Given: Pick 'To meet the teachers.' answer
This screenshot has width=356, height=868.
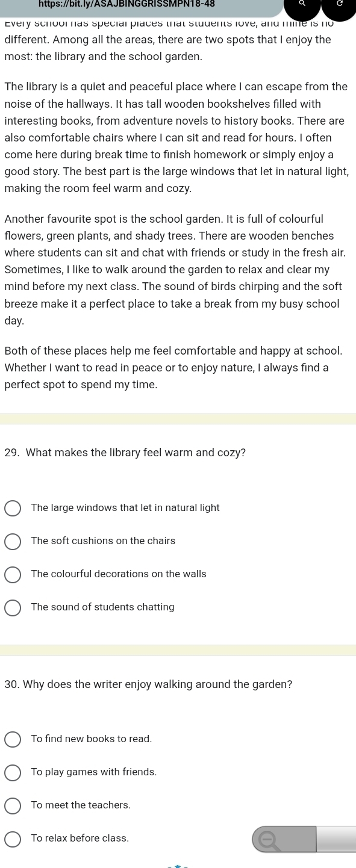Looking at the screenshot, I should (x=68, y=805).
